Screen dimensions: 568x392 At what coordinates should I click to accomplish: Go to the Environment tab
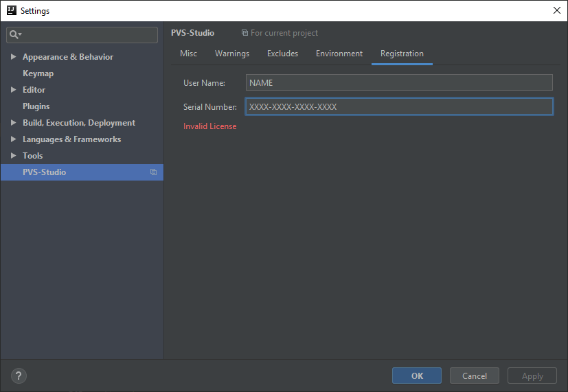click(x=339, y=54)
